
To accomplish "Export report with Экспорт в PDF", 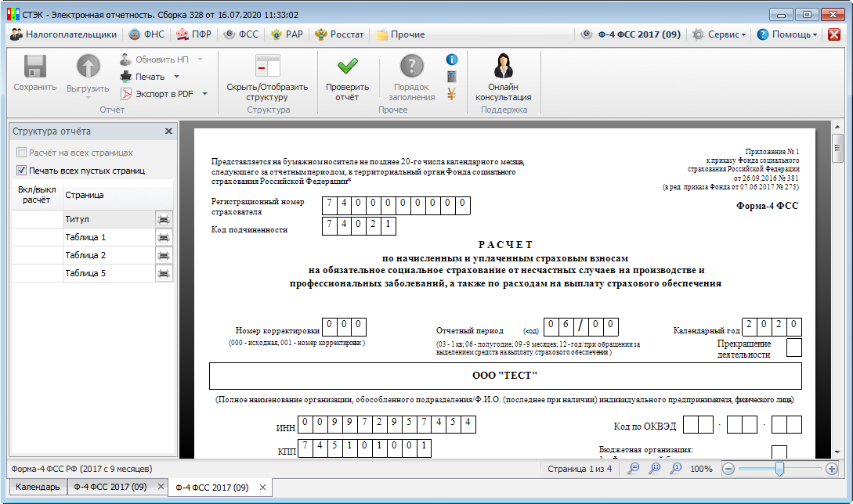I will point(157,94).
